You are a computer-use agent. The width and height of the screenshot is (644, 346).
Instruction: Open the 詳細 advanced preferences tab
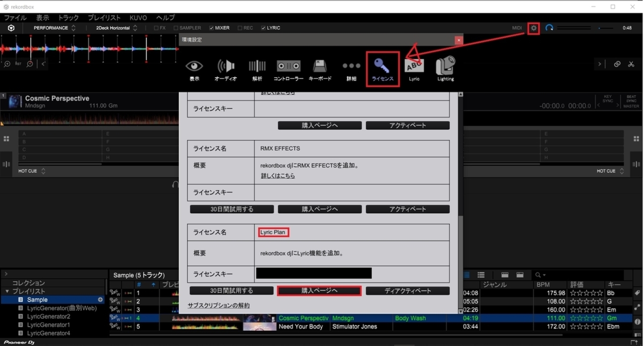(x=351, y=69)
